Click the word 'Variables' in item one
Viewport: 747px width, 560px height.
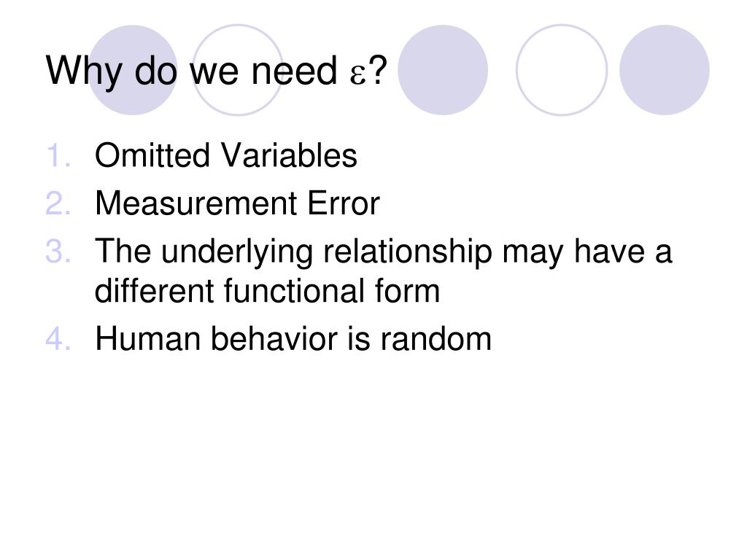coord(289,155)
